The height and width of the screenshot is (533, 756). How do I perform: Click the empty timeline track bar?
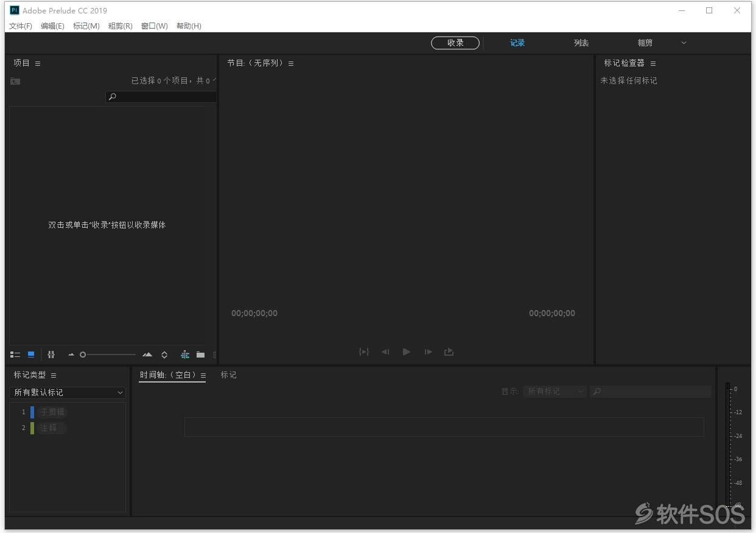point(444,427)
